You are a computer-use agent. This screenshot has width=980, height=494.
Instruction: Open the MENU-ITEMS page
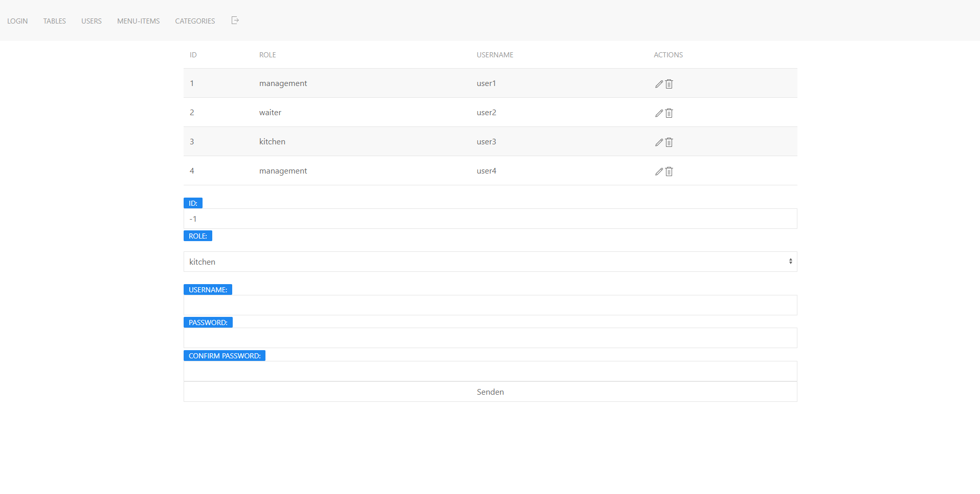[x=138, y=21]
